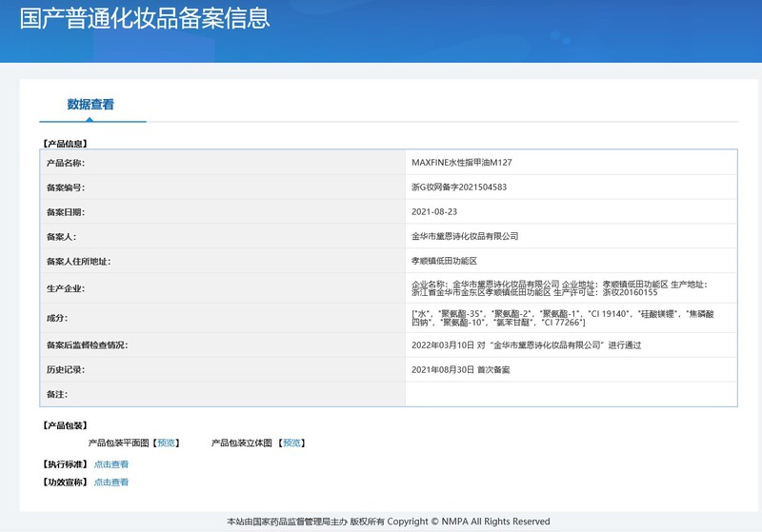Viewport: 762px width, 532px height.
Task: Click the 生产企业 label
Action: coord(66,288)
